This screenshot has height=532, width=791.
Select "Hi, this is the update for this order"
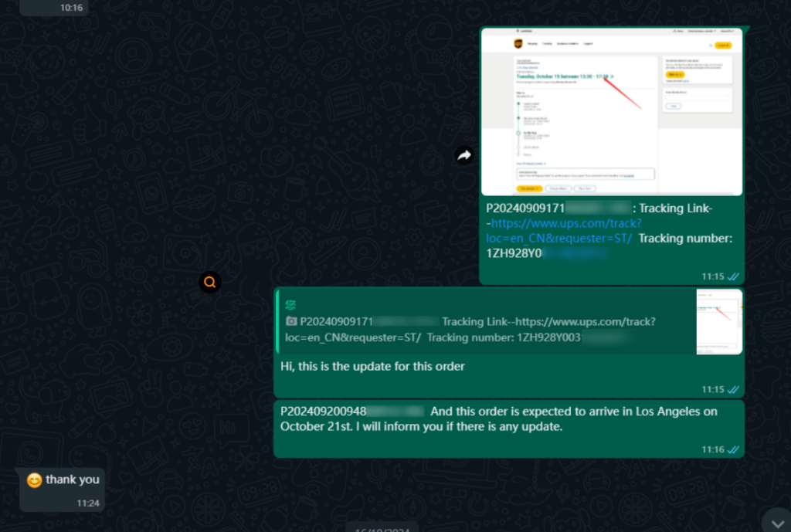pyautogui.click(x=372, y=366)
